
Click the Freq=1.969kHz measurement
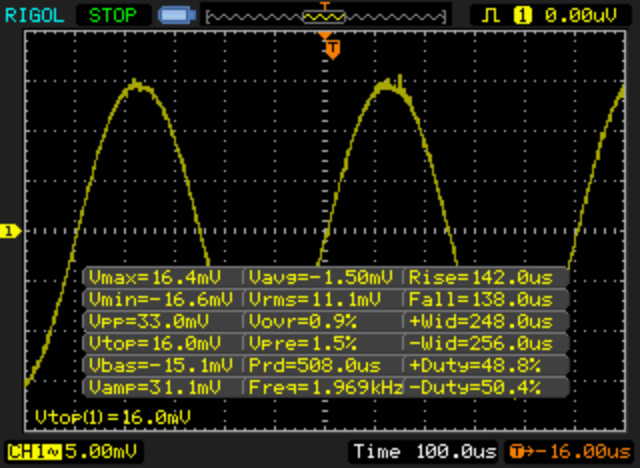326,387
